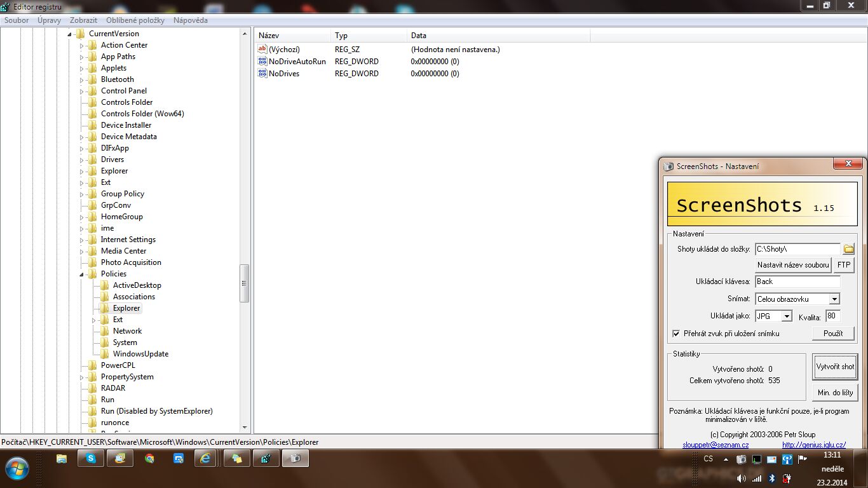Open the Oblíbené položky menu

pyautogui.click(x=135, y=20)
